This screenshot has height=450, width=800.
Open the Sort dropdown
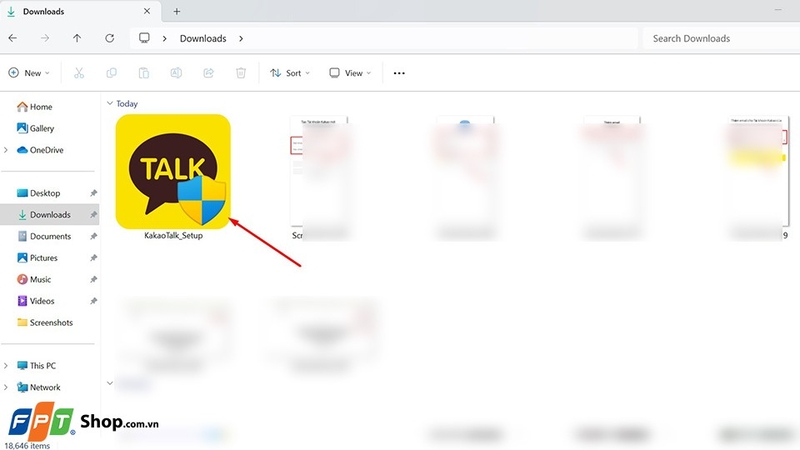pos(290,73)
